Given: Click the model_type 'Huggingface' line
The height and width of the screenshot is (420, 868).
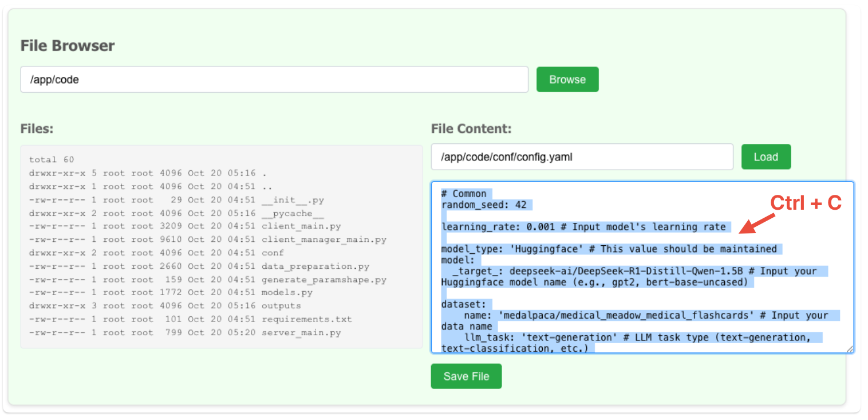Looking at the screenshot, I should (x=609, y=249).
